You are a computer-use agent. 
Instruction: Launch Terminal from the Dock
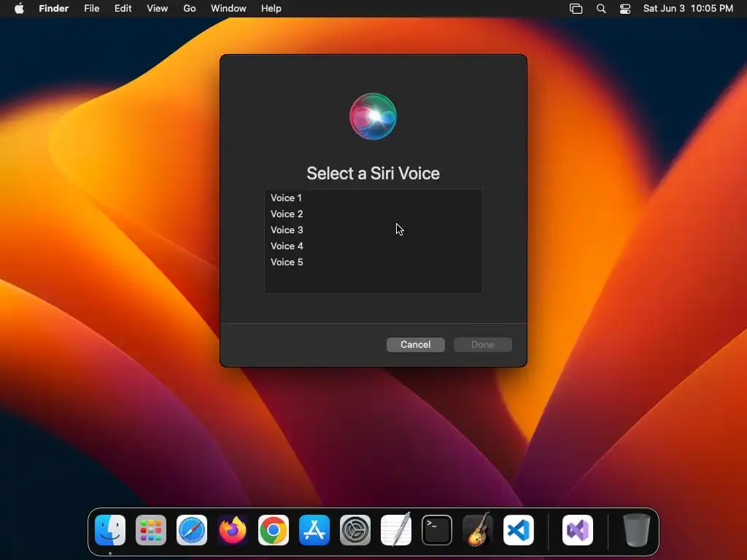coord(437,530)
